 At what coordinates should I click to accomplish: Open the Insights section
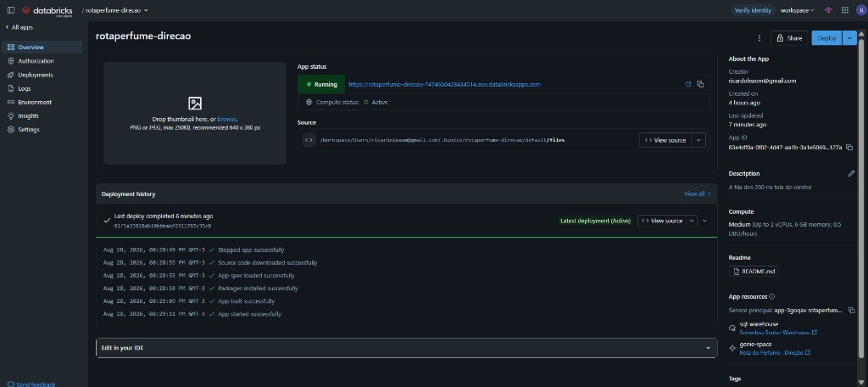tap(42, 116)
